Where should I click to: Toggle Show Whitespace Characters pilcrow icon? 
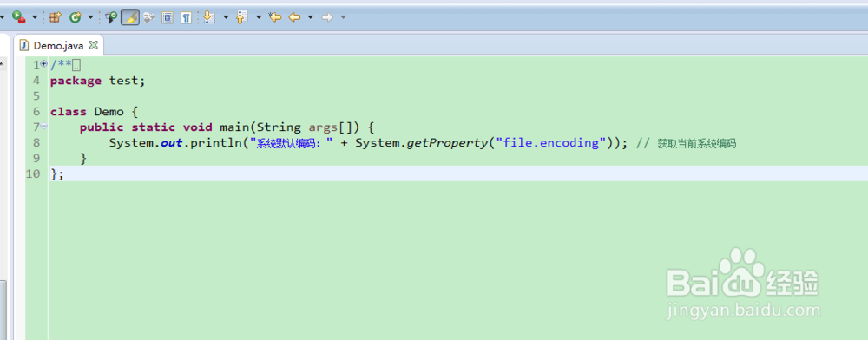tap(187, 17)
